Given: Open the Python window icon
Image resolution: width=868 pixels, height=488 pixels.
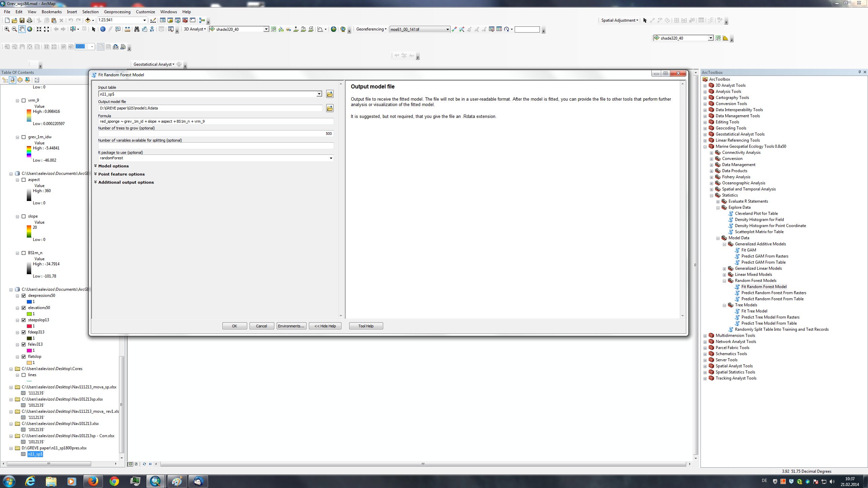Looking at the screenshot, I should click(193, 20).
